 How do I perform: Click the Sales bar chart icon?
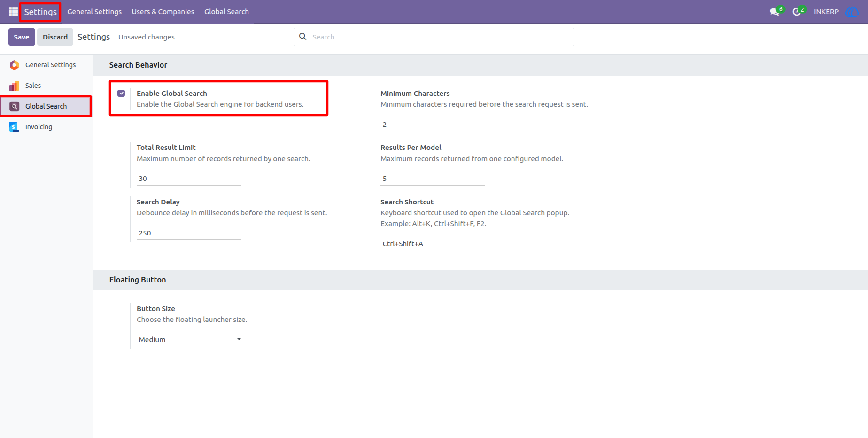point(15,86)
